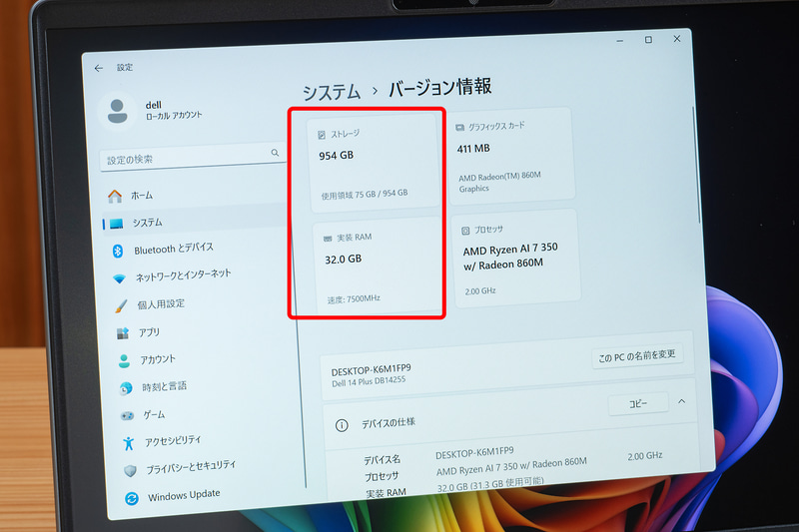Click the グラフィックス カード icon
The width and height of the screenshot is (799, 532).
(x=459, y=128)
